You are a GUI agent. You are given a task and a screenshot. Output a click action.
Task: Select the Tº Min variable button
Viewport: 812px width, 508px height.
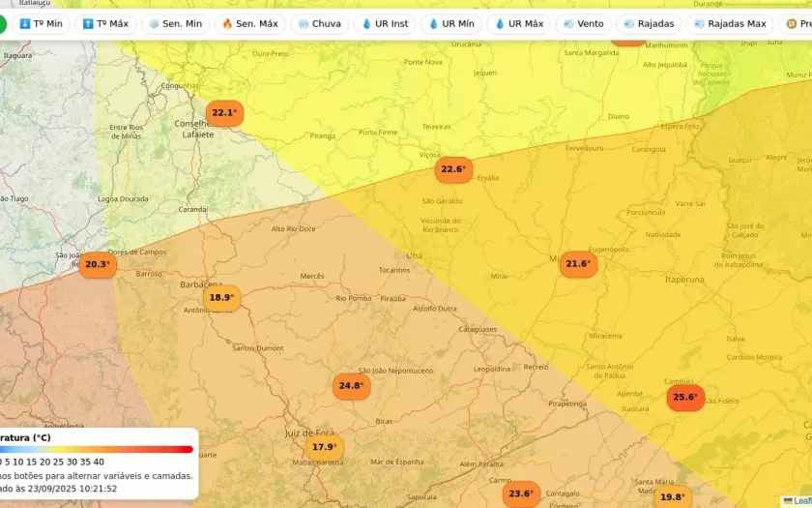click(x=41, y=23)
